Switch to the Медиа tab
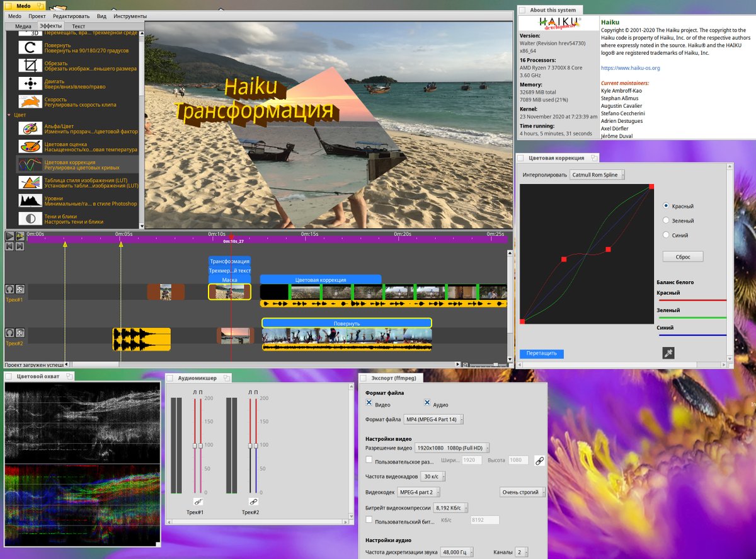756x559 pixels. pyautogui.click(x=23, y=26)
